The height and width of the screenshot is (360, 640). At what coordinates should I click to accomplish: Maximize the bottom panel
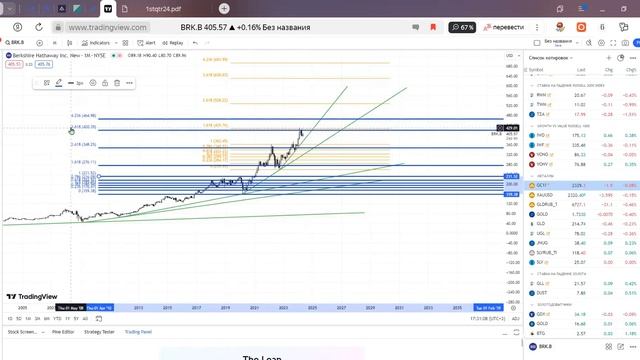point(516,332)
